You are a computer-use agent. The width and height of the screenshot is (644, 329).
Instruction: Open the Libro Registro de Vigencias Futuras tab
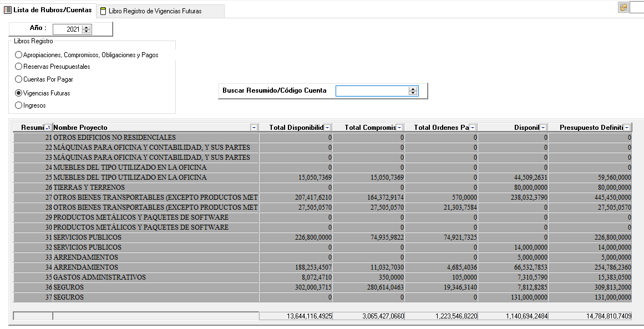155,11
